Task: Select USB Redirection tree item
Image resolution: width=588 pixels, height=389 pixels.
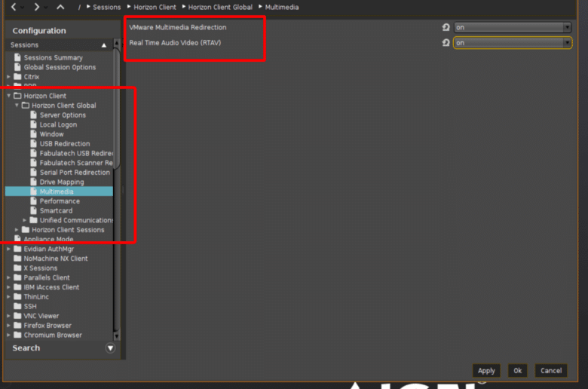Action: [65, 144]
